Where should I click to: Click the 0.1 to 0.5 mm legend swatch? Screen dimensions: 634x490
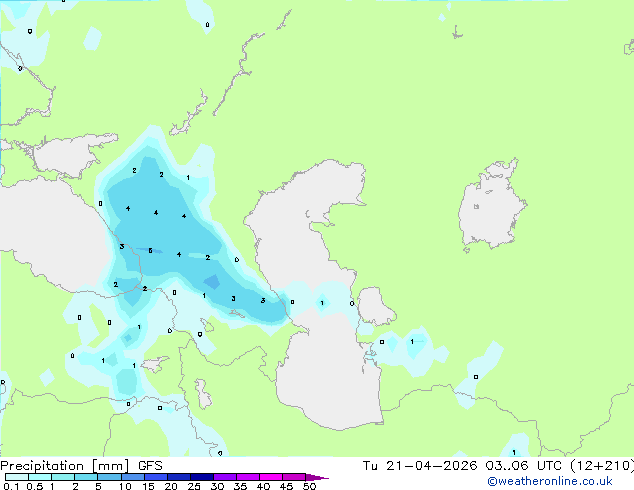(17, 477)
